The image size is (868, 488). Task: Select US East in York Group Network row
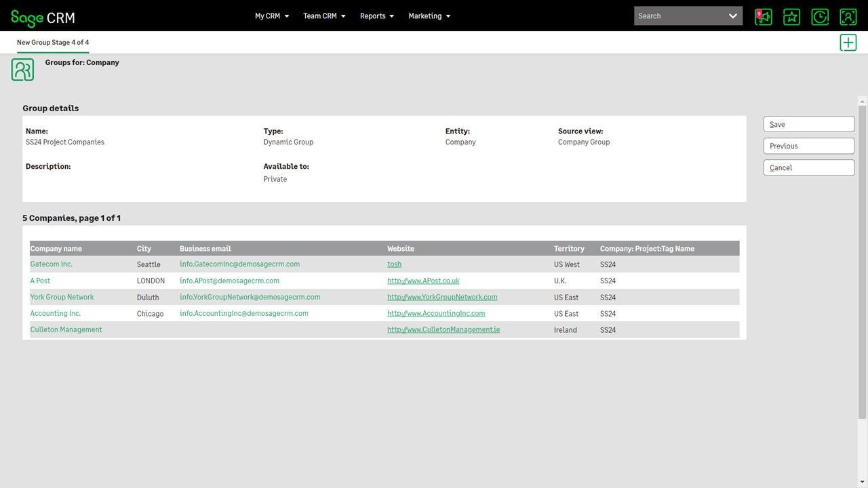[x=566, y=298]
